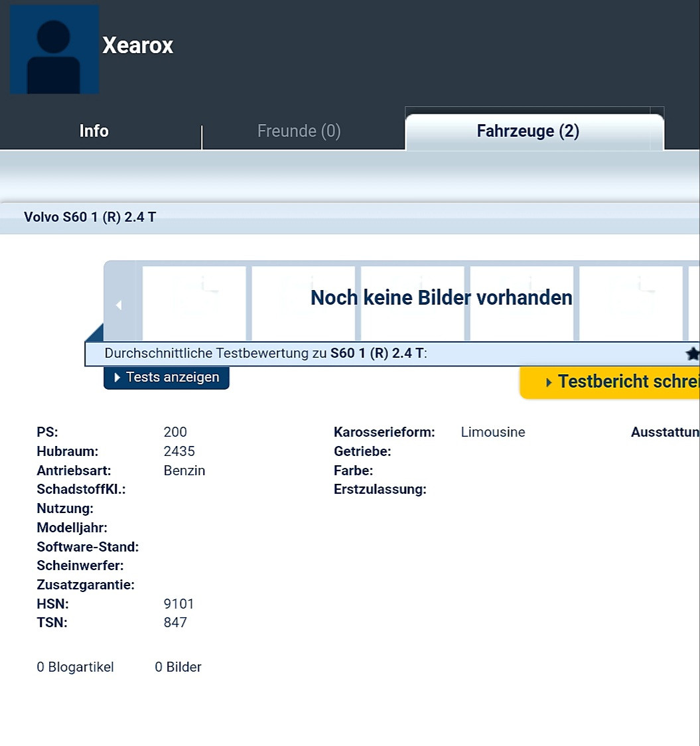Set a rating using the star control
This screenshot has width=700, height=746.
693,354
